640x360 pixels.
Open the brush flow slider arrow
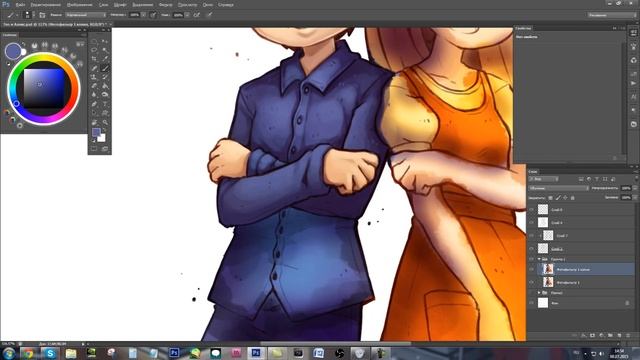pyautogui.click(x=187, y=15)
